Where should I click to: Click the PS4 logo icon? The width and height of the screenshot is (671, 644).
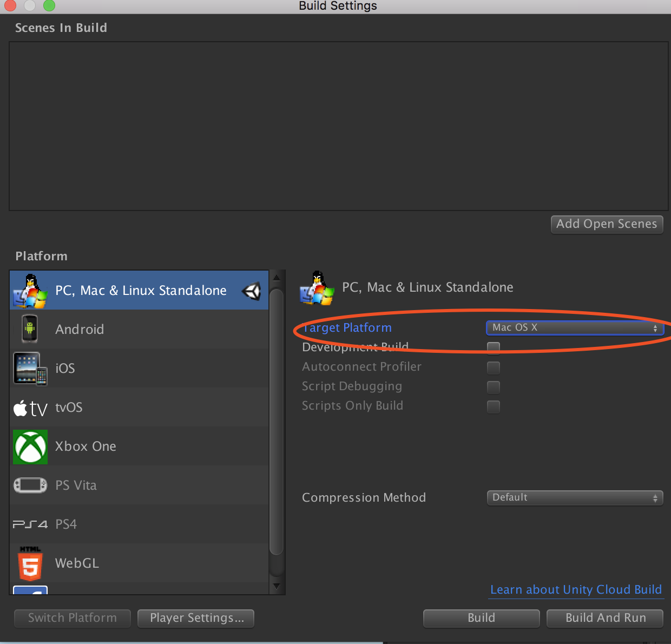[30, 524]
